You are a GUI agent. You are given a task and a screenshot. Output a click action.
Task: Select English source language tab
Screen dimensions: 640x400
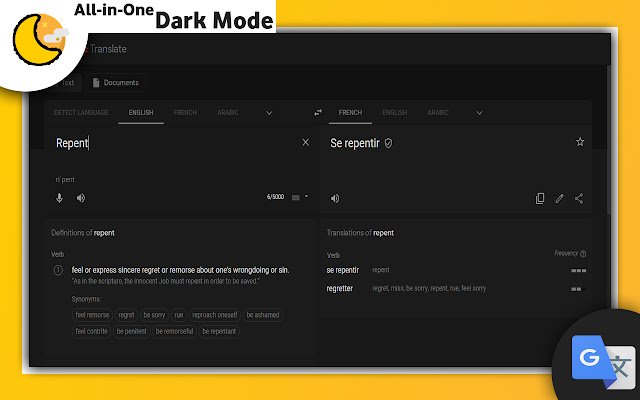(x=141, y=113)
